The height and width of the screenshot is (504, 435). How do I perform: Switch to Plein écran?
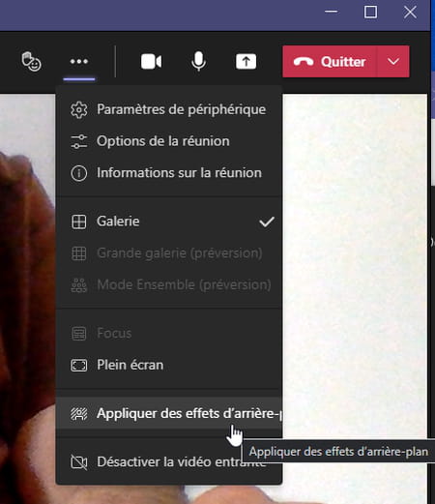click(x=169, y=365)
